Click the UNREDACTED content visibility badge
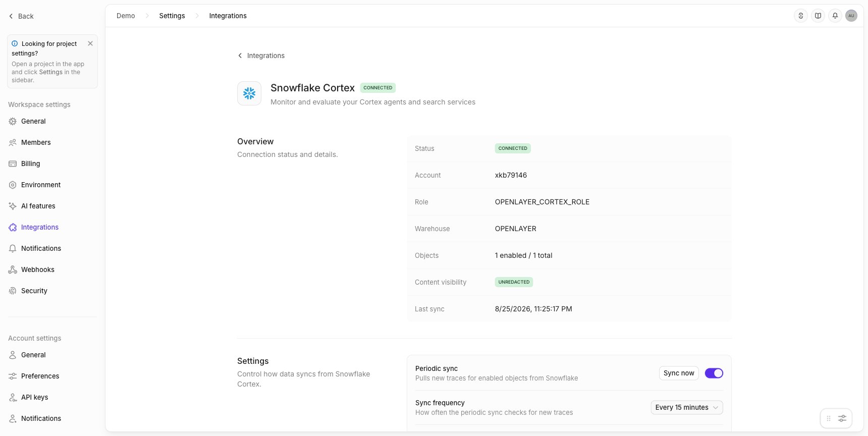868x436 pixels. 514,282
